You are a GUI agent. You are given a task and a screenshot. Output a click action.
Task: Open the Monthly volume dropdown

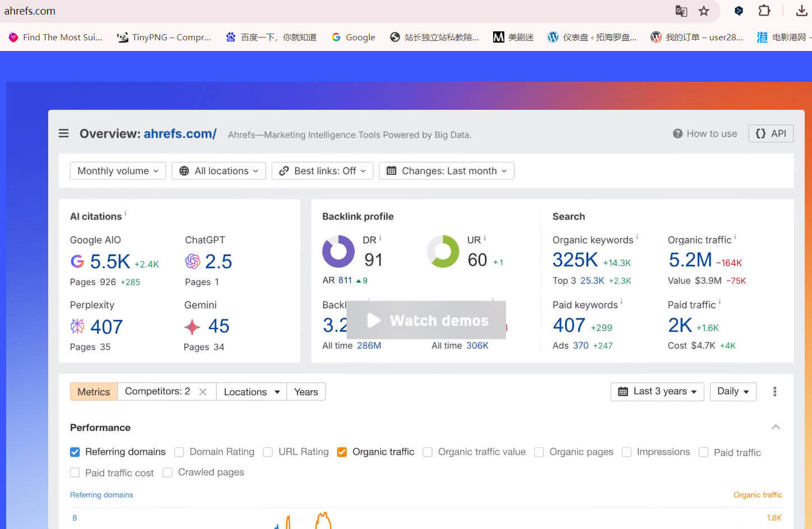point(118,171)
